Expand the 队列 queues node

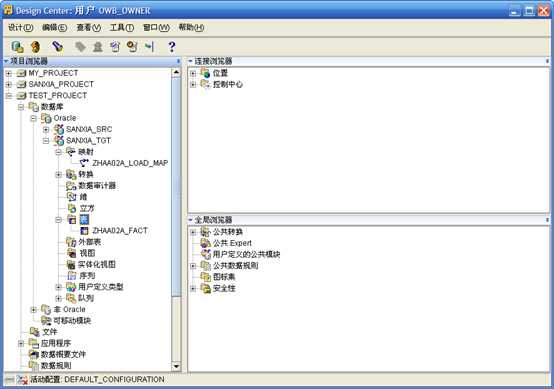58,298
